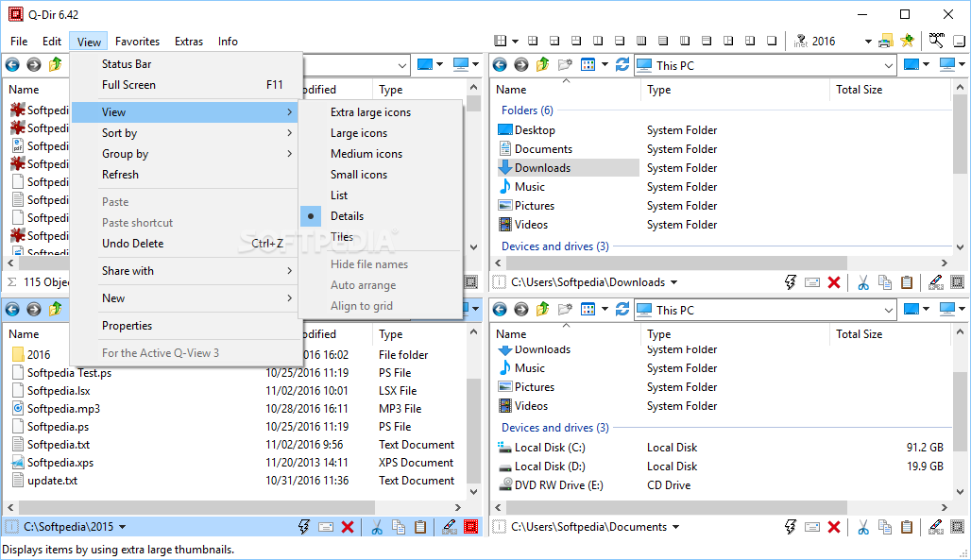Go forward in top-right This PC pane

pos(521,64)
